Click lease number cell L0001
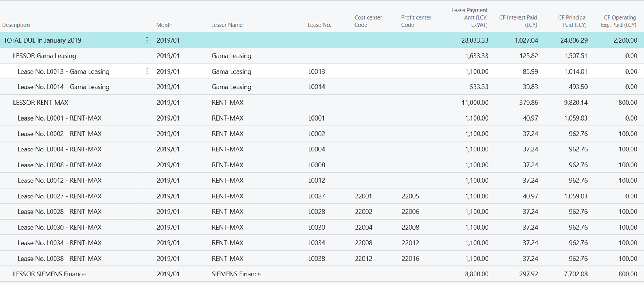The width and height of the screenshot is (644, 284). coord(316,118)
